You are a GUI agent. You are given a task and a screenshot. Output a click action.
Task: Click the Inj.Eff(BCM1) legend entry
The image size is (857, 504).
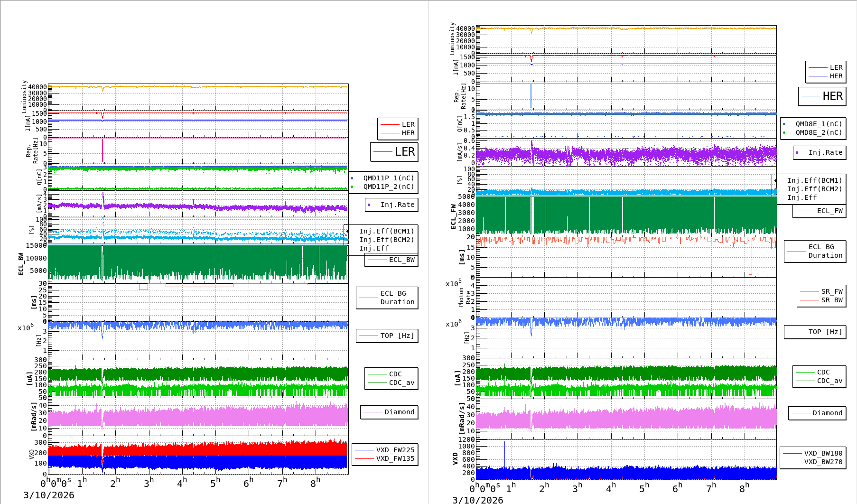click(x=386, y=231)
